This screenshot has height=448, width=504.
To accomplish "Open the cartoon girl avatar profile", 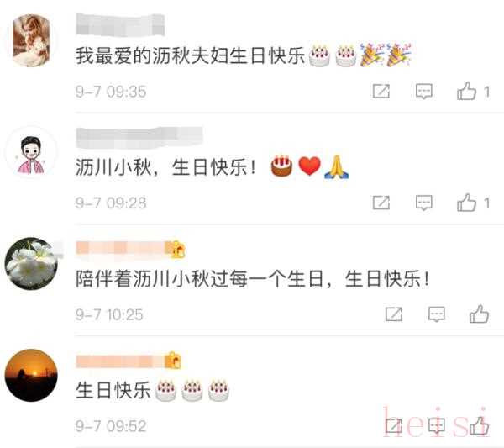I will click(x=31, y=153).
